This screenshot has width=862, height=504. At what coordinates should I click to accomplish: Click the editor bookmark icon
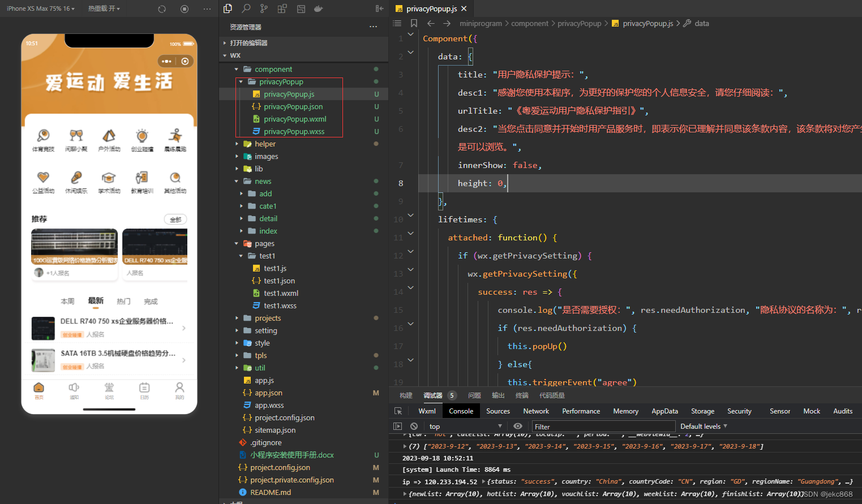tap(414, 23)
